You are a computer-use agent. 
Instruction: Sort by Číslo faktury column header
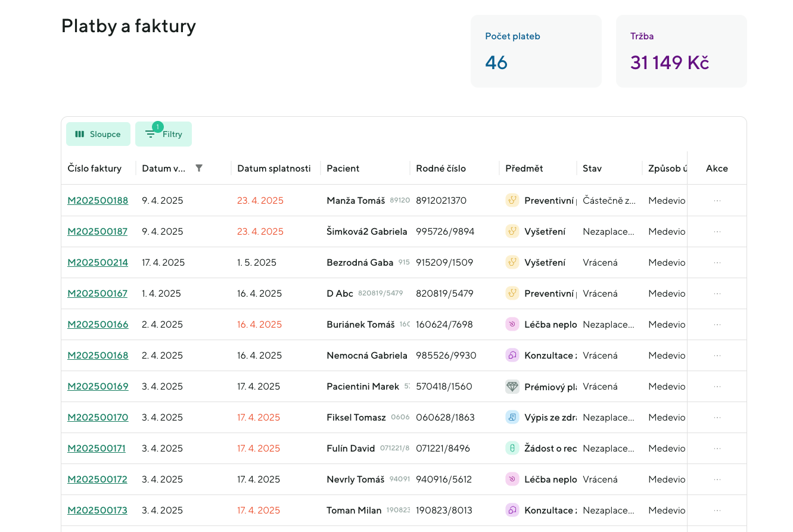click(x=95, y=169)
